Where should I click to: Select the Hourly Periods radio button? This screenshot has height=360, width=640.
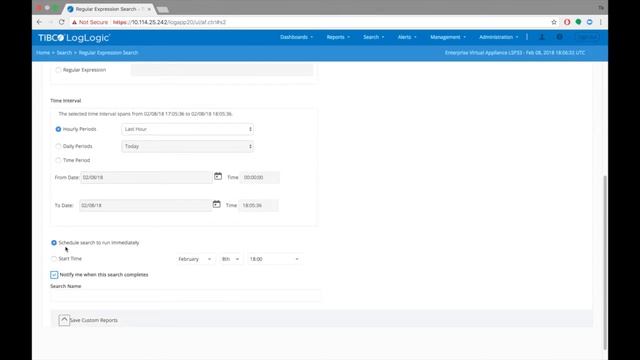(58, 129)
